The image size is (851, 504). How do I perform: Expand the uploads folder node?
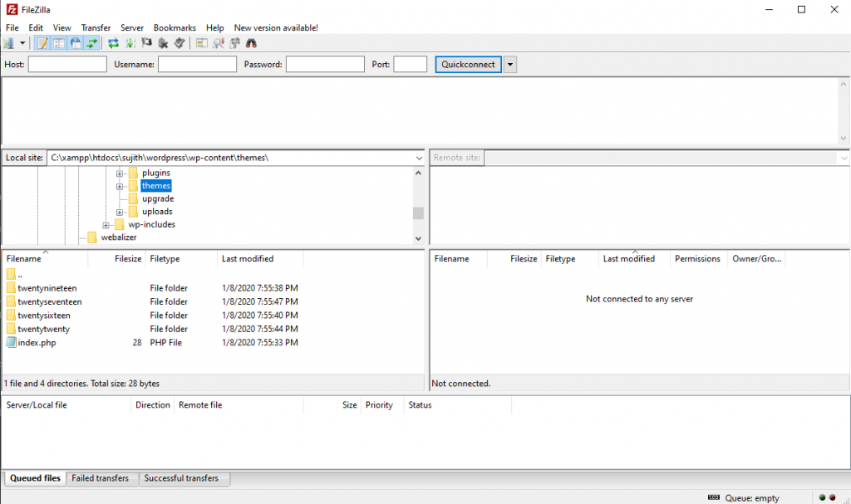pyautogui.click(x=120, y=212)
